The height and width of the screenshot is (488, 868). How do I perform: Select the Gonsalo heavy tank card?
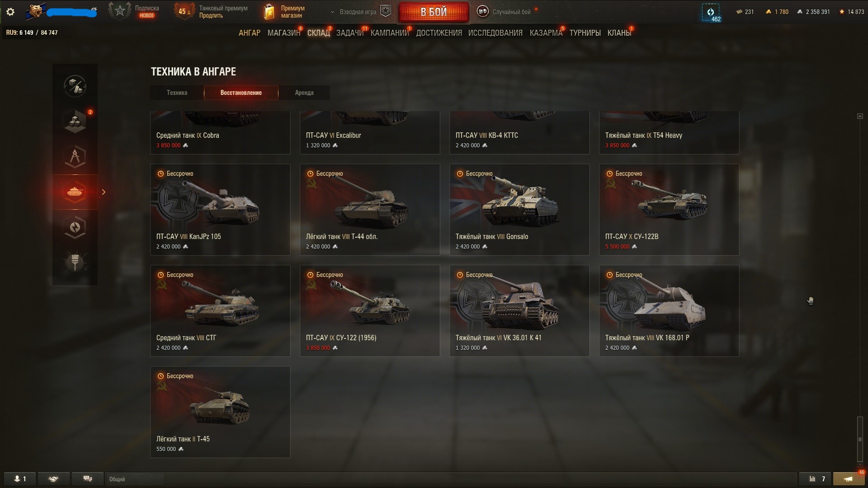coord(519,210)
